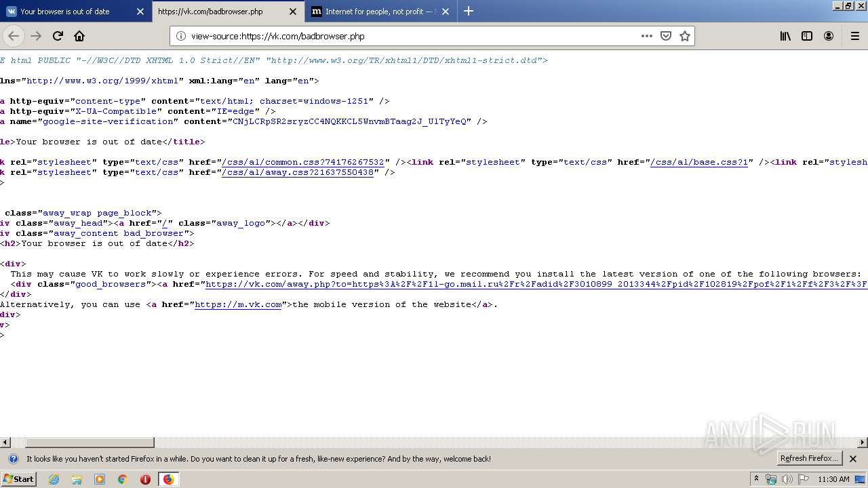This screenshot has height=488, width=868.
Task: Click the 'IE=edge' content value
Action: (x=235, y=111)
